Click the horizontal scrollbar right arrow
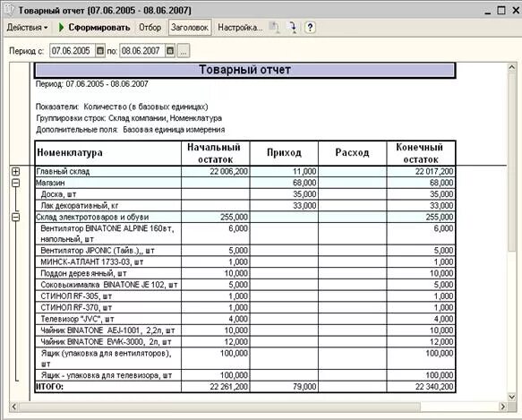Screen dimensions: 522x420 (x=503, y=407)
